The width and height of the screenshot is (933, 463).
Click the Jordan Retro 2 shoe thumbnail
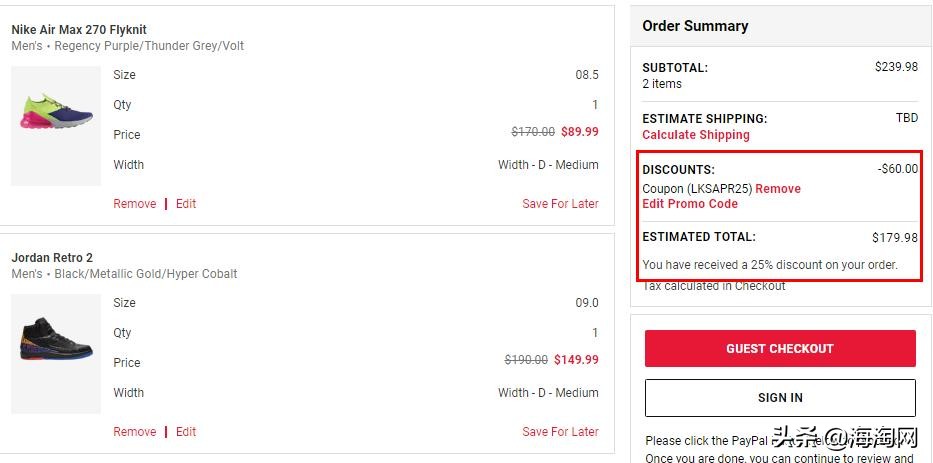click(x=56, y=355)
